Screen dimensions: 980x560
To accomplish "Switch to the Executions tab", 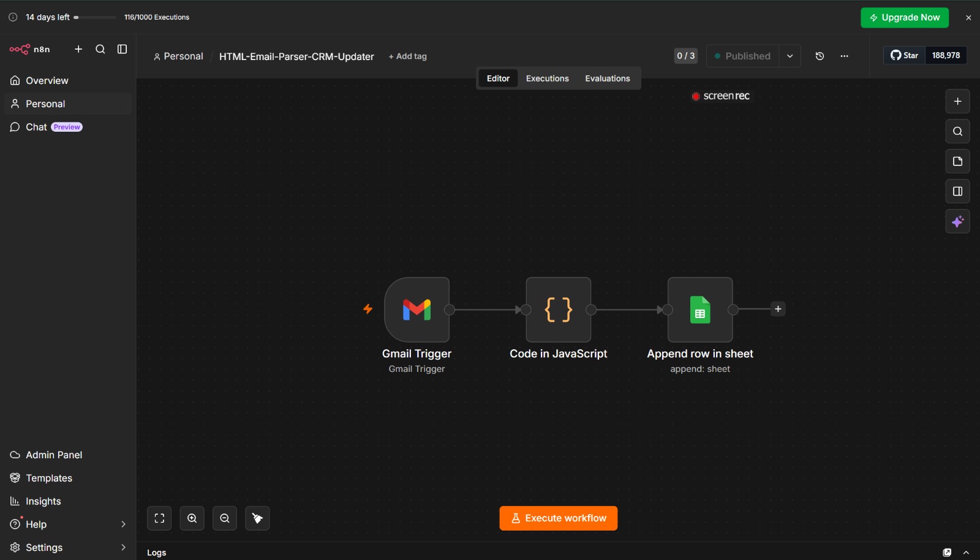I will point(548,78).
